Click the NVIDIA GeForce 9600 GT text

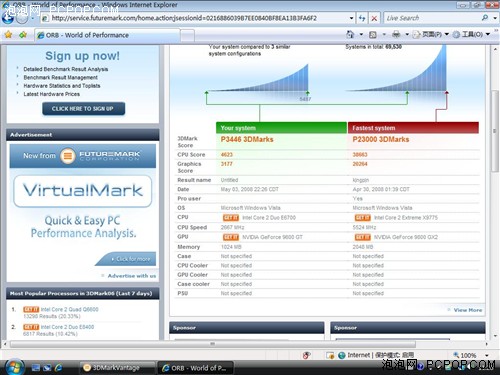(272, 237)
